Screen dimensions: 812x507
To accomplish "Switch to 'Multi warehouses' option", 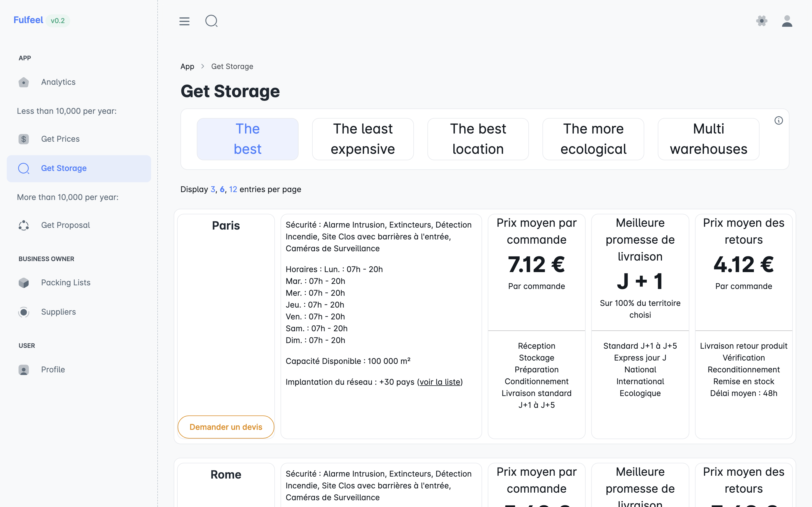I will click(708, 139).
